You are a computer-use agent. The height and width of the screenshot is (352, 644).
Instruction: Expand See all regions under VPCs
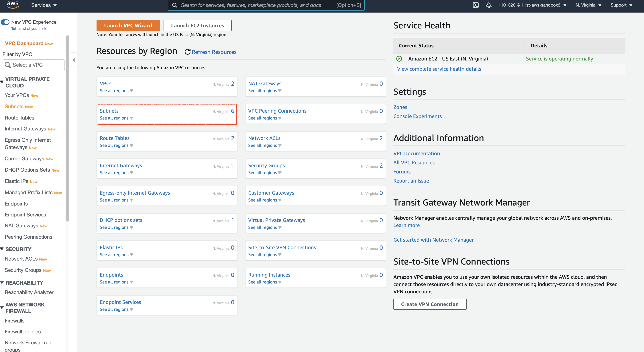click(x=116, y=91)
